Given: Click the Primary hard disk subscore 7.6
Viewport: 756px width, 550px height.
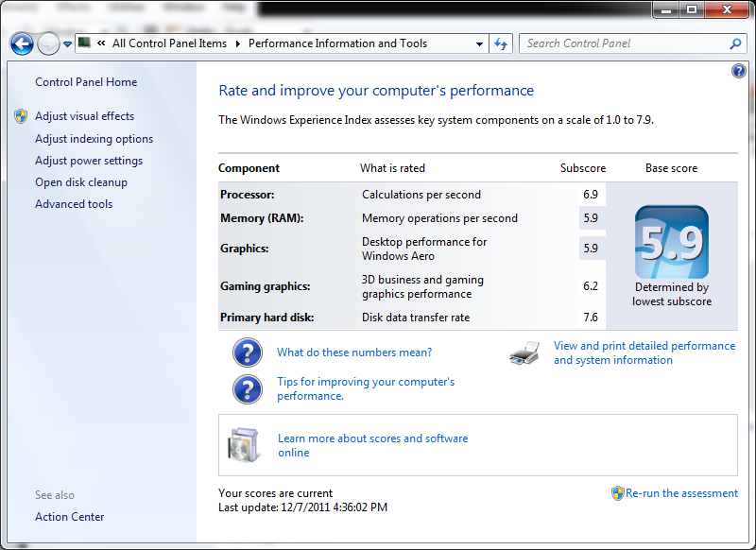Looking at the screenshot, I should 591,318.
